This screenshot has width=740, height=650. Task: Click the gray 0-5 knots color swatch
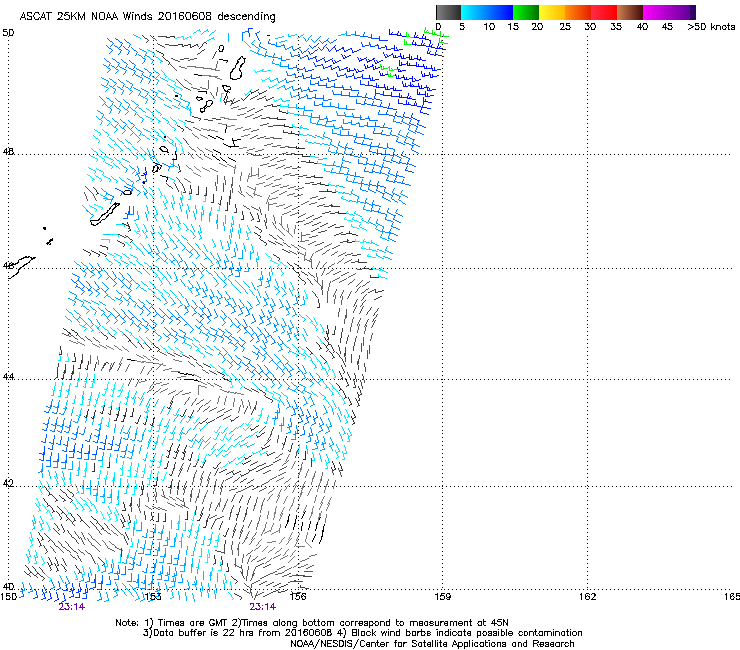pos(448,12)
